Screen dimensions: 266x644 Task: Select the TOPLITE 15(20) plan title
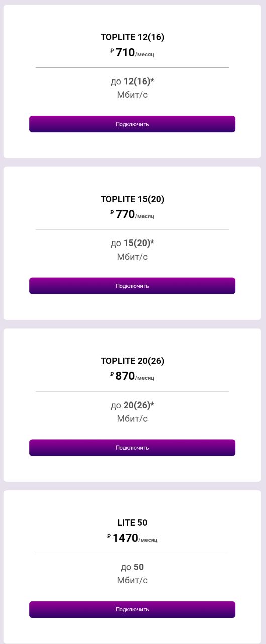coord(132,199)
